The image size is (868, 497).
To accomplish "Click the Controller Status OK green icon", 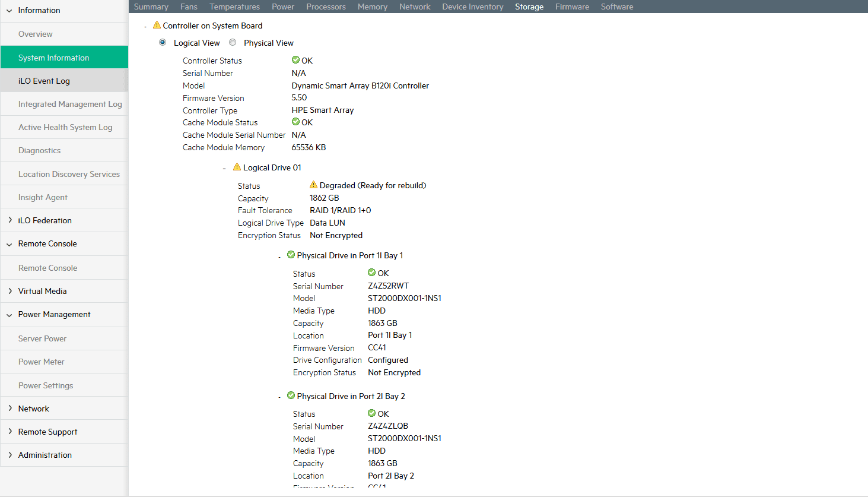I will (x=295, y=60).
